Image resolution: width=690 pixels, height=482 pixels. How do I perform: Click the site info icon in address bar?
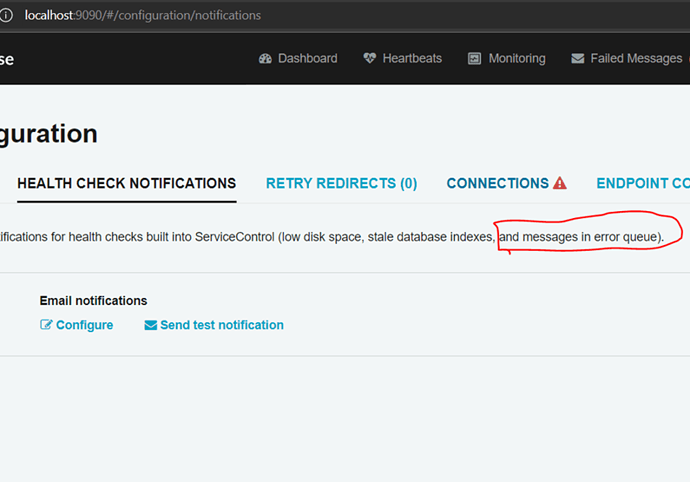coord(6,15)
